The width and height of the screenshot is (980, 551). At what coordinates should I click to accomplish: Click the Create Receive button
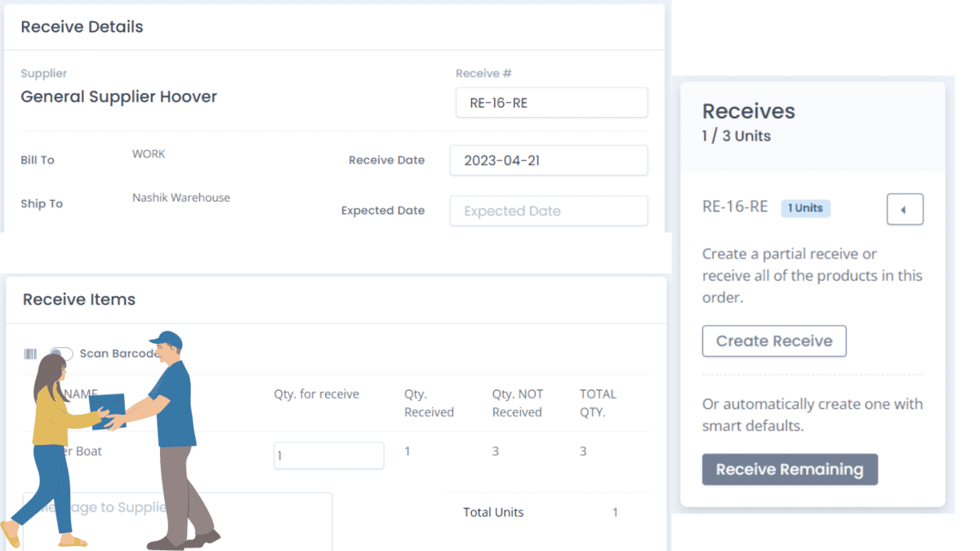click(773, 341)
